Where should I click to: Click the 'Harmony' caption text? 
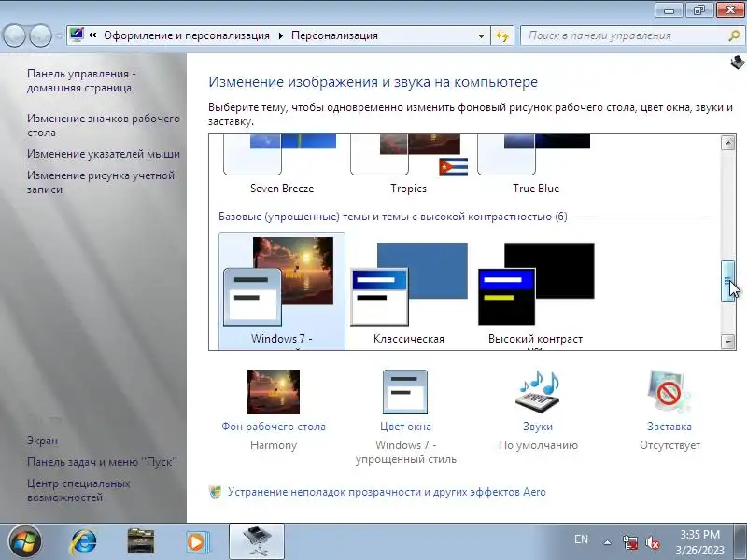coord(274,445)
